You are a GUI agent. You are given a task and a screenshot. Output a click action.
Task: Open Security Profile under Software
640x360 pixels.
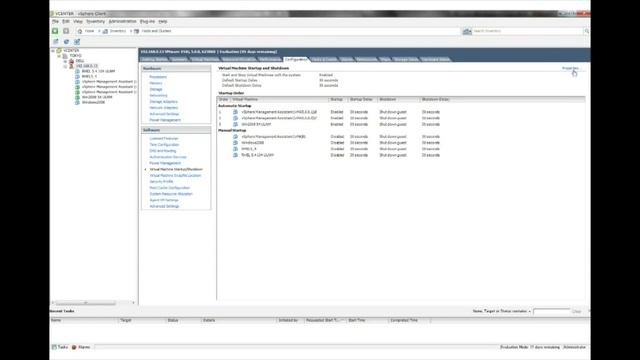161,182
